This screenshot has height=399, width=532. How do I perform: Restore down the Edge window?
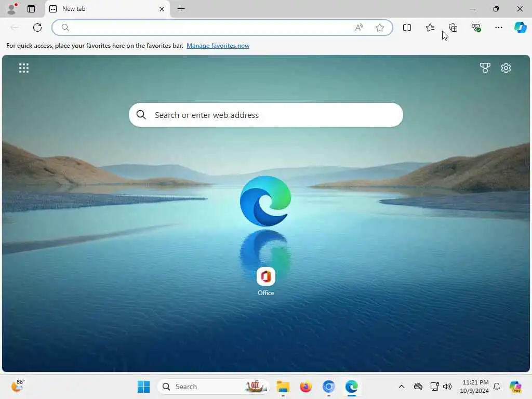pos(496,9)
